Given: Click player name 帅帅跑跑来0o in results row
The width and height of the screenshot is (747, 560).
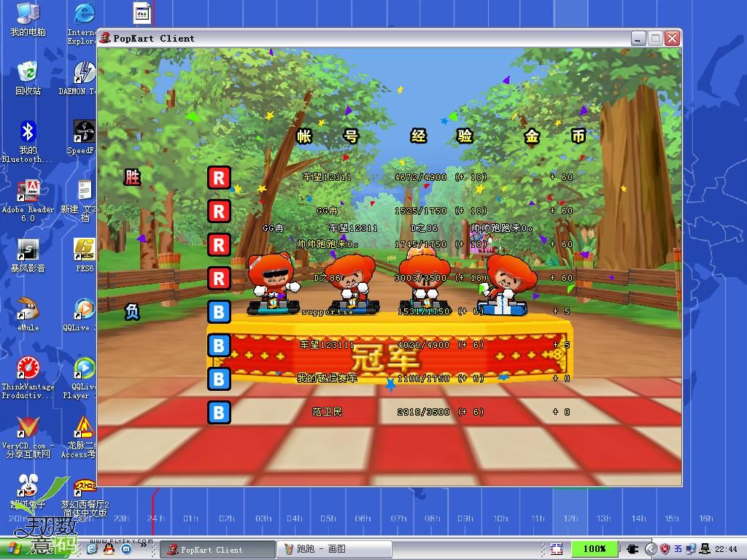Looking at the screenshot, I should click(327, 244).
